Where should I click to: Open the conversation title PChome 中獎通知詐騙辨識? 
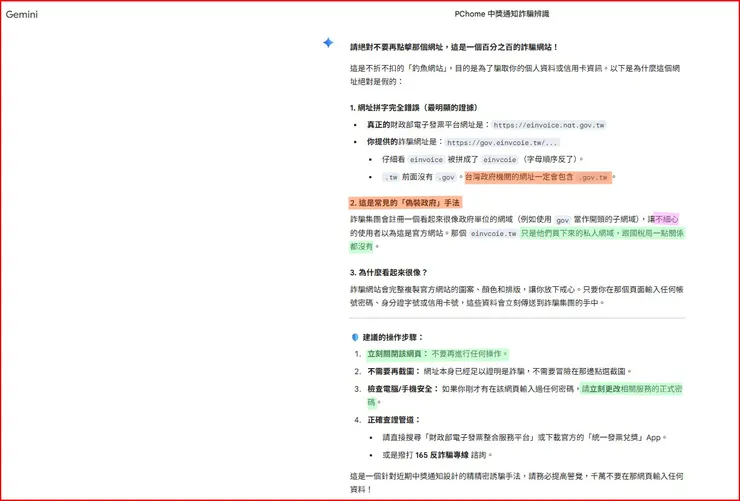(502, 14)
